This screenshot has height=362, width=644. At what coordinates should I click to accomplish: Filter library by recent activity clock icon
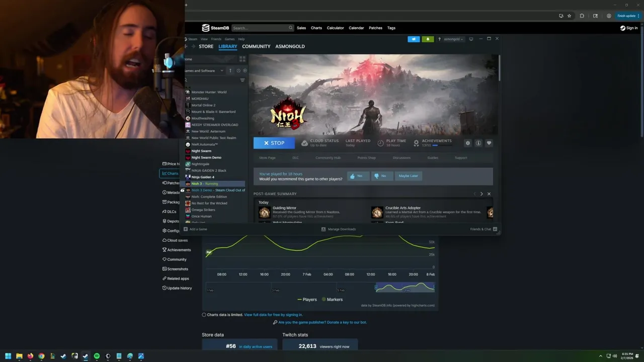[238, 71]
